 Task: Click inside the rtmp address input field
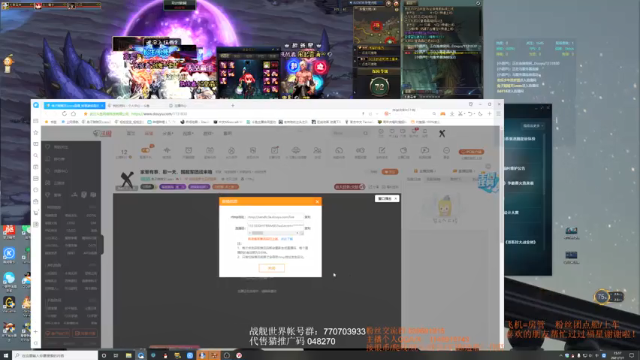275,217
